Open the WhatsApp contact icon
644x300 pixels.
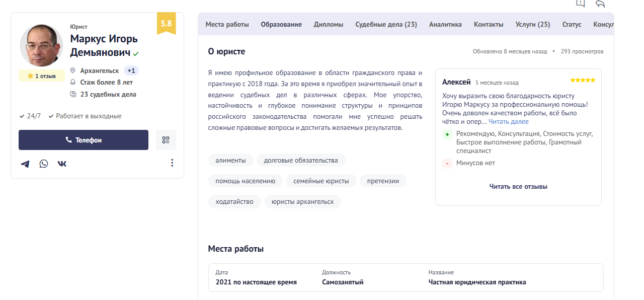[x=44, y=164]
